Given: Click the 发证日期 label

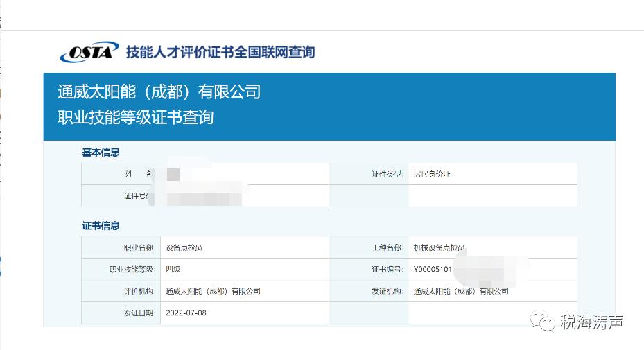Looking at the screenshot, I should [139, 313].
